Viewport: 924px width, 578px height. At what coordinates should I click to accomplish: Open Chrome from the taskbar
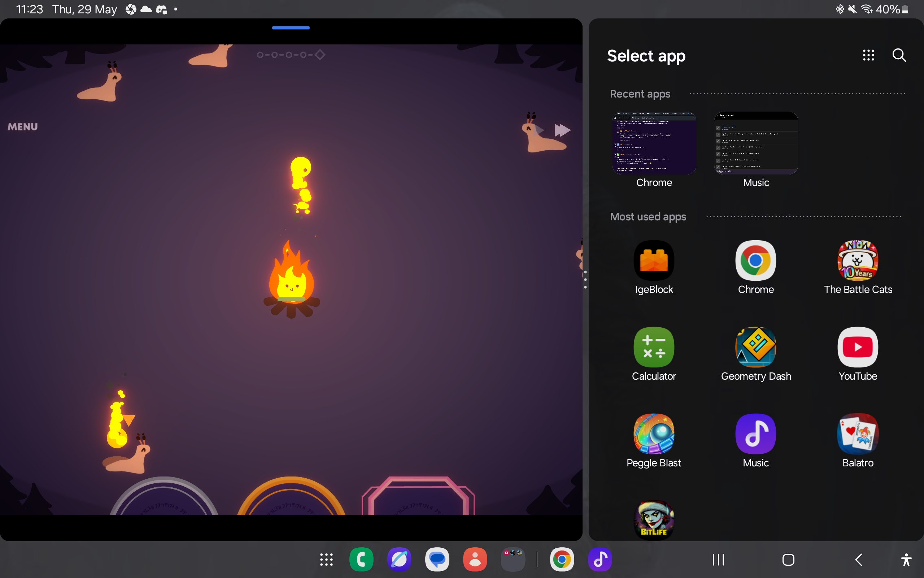[562, 560]
